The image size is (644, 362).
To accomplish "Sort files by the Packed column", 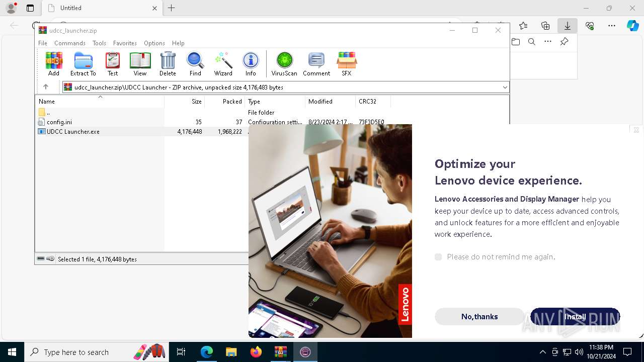I will [x=225, y=102].
